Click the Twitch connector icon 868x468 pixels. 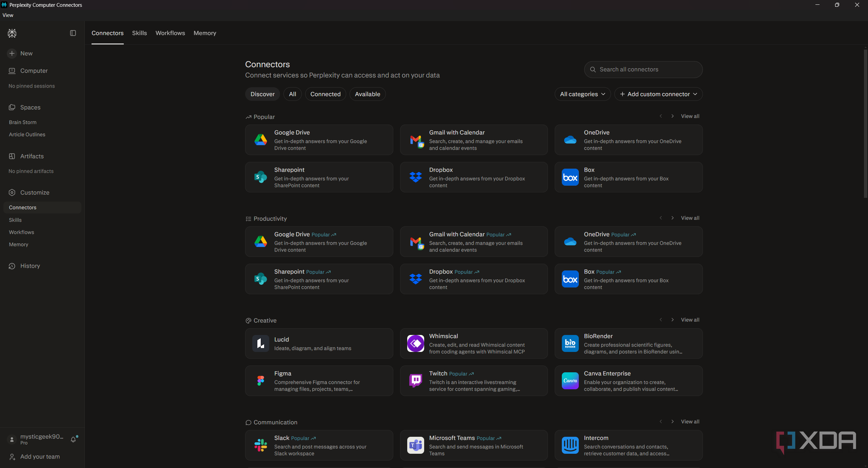(415, 381)
